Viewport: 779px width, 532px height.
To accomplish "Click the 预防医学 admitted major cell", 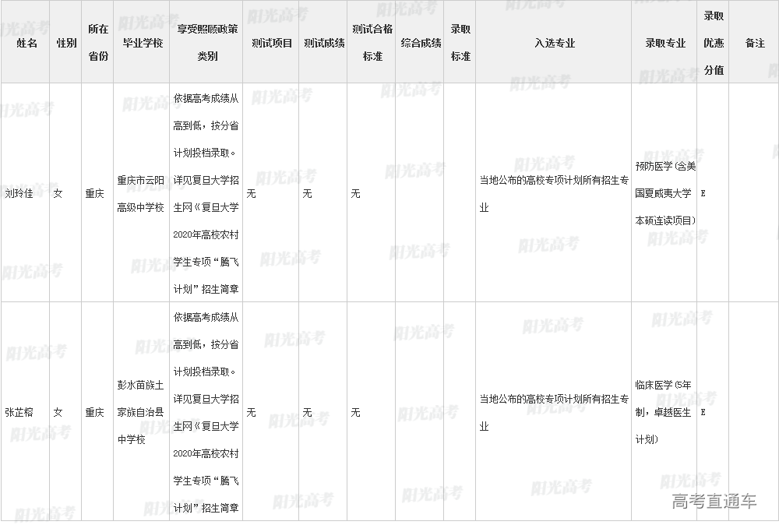I will click(x=665, y=193).
